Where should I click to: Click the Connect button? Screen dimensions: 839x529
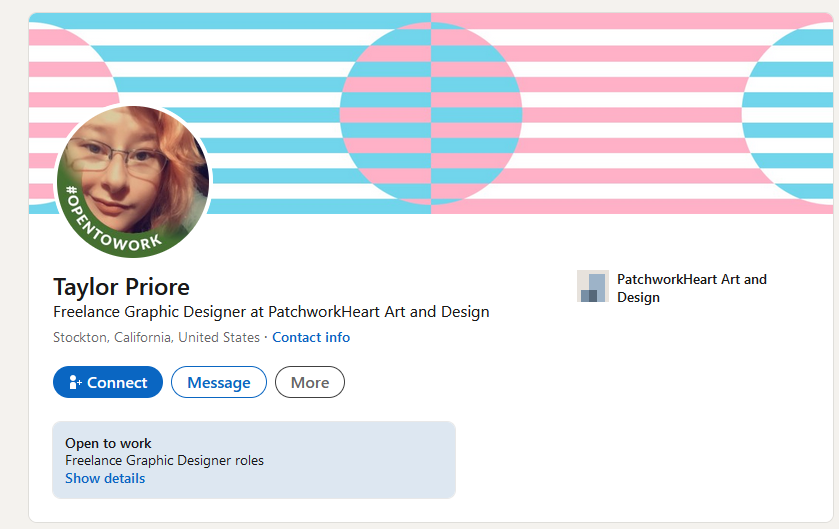pyautogui.click(x=108, y=382)
